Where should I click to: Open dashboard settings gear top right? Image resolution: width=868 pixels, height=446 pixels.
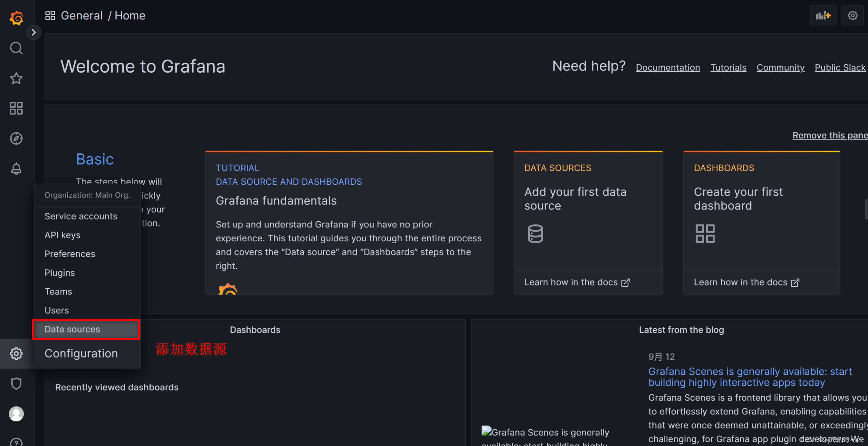852,16
